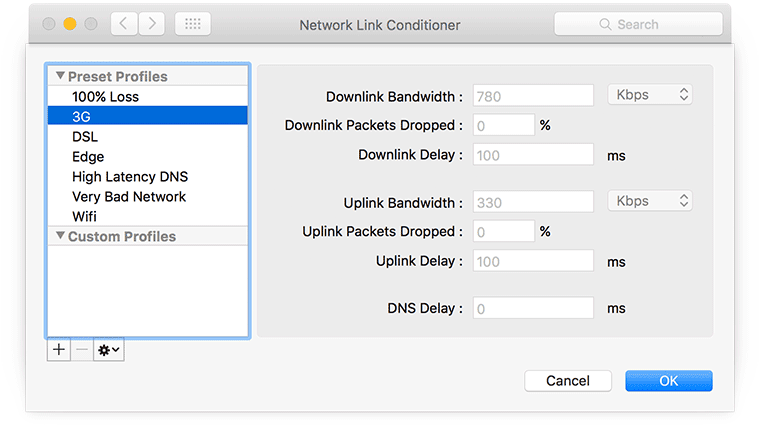The image size is (760, 425).
Task: Select the Wifi preset profile
Action: (84, 217)
